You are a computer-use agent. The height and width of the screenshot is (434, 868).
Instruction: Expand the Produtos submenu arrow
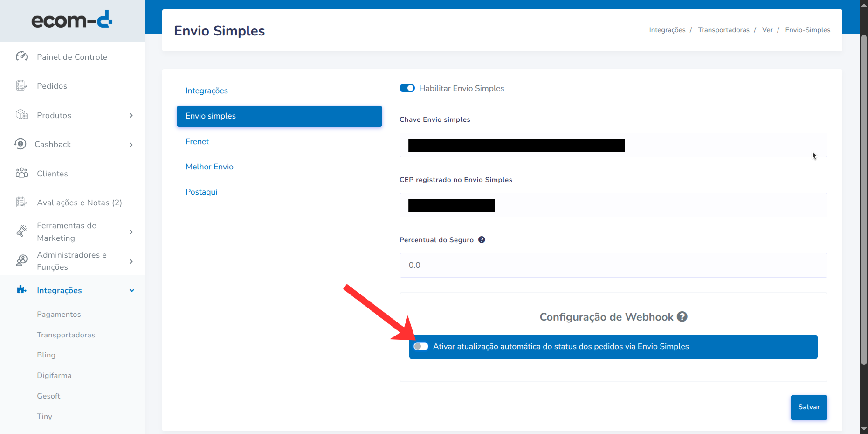[x=131, y=115]
